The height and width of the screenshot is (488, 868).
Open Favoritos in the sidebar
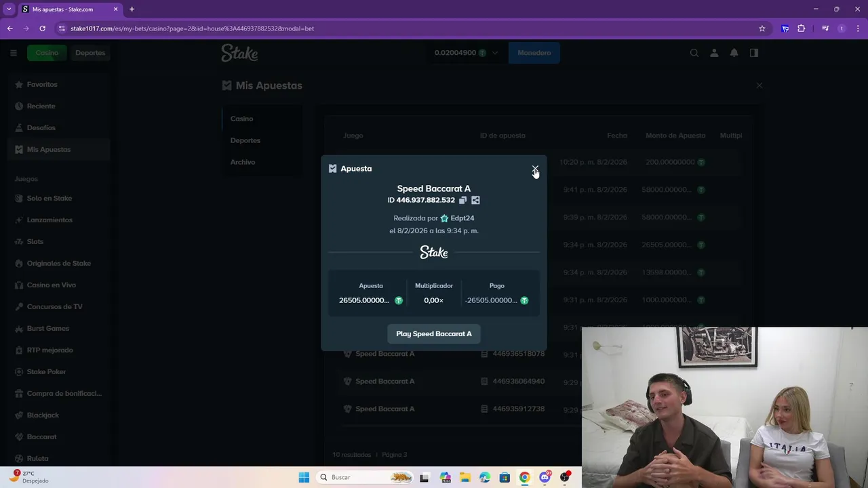(x=57, y=85)
